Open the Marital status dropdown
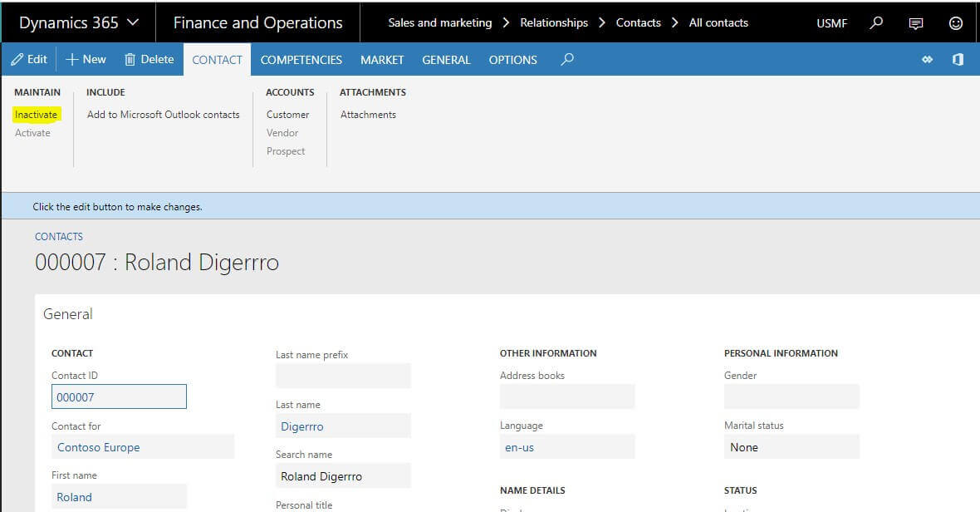This screenshot has height=512, width=980. [x=791, y=447]
